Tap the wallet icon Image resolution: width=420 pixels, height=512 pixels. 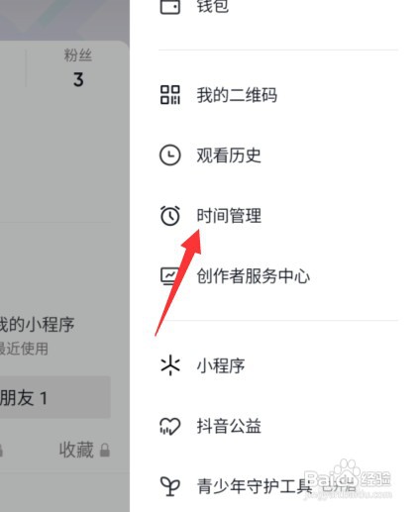click(x=170, y=6)
